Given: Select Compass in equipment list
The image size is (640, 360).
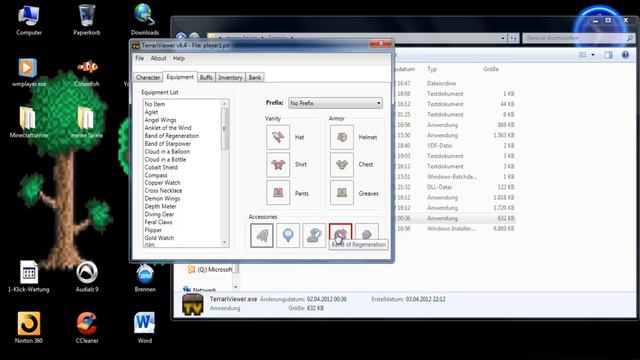Looking at the screenshot, I should pyautogui.click(x=156, y=175).
